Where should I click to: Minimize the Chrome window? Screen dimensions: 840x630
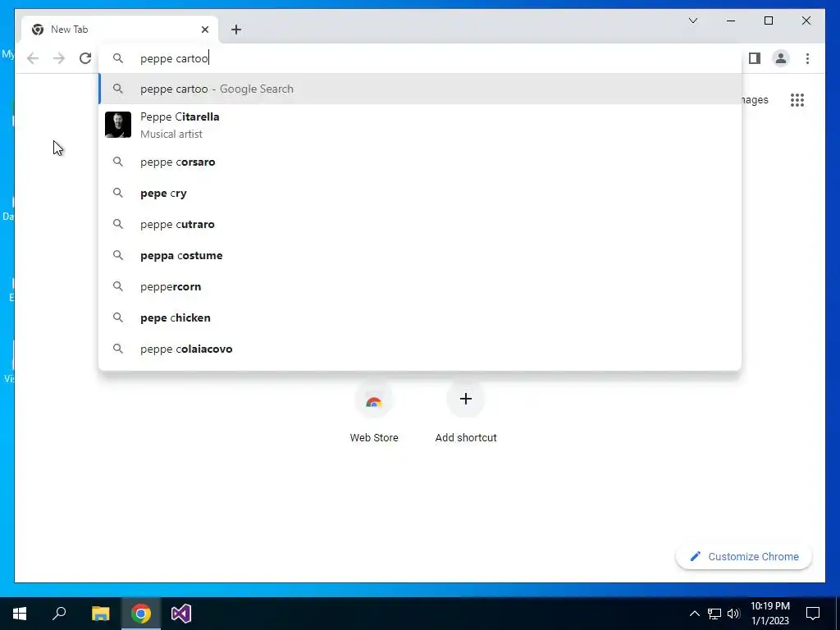[x=731, y=21]
